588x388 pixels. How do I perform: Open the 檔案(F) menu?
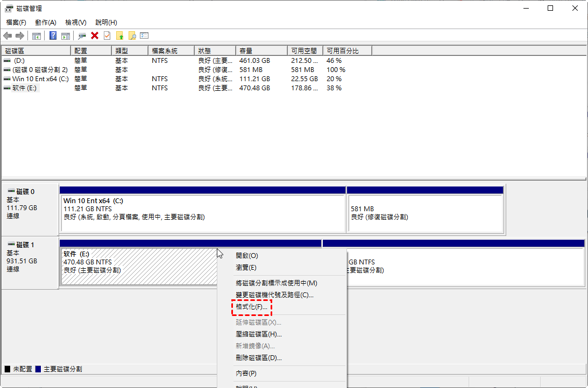click(x=16, y=23)
